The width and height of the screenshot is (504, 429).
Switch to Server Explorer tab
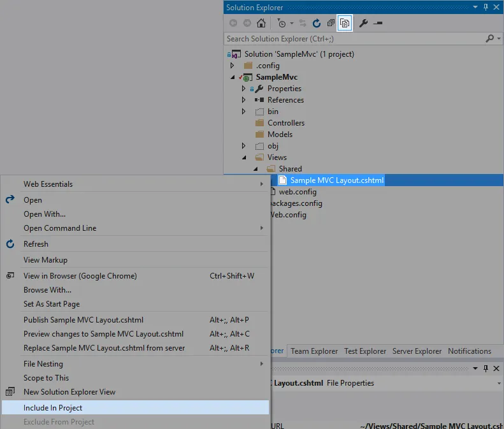coord(417,351)
